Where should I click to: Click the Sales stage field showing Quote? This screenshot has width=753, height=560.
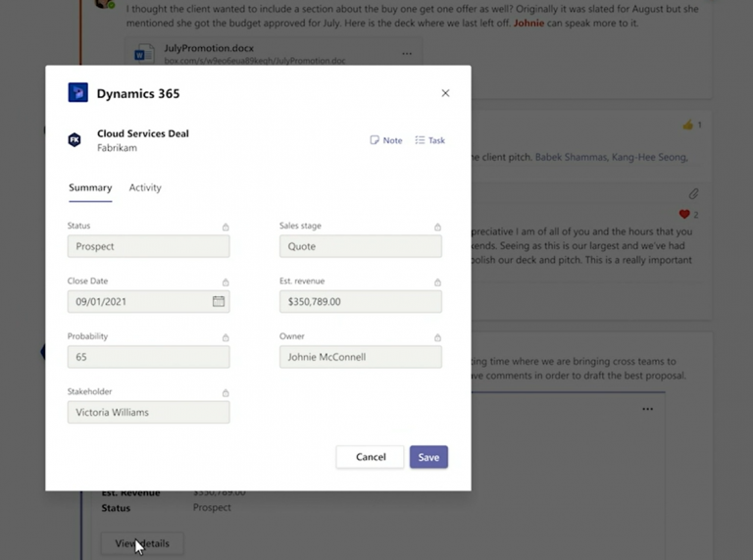[361, 246]
